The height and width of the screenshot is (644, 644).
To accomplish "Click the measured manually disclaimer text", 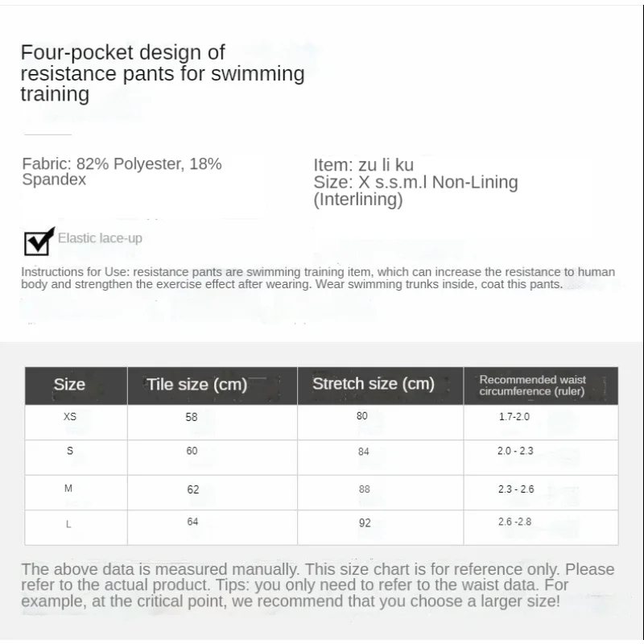I will click(317, 585).
